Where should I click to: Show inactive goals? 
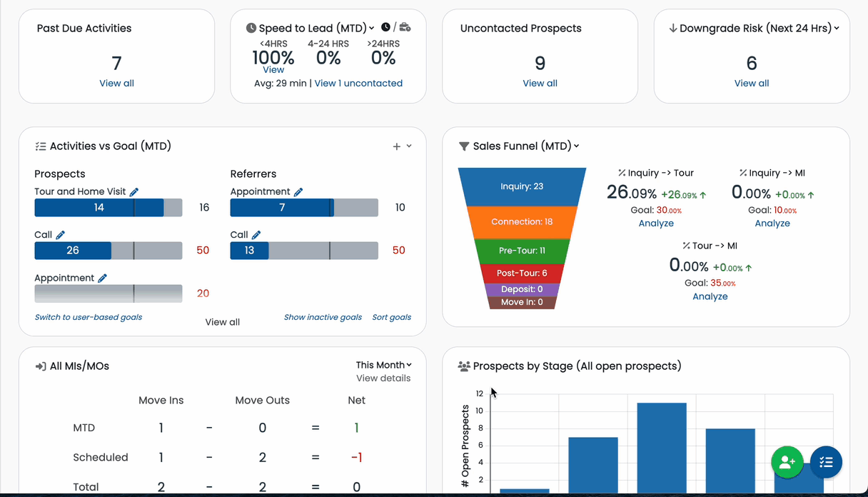(323, 317)
